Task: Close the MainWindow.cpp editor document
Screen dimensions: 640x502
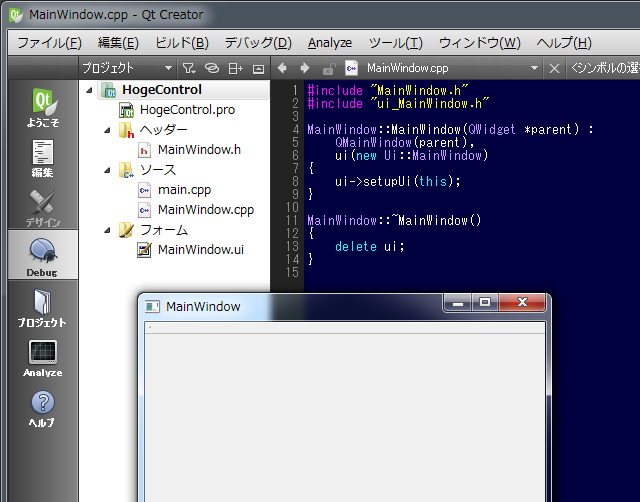Action: click(x=554, y=68)
